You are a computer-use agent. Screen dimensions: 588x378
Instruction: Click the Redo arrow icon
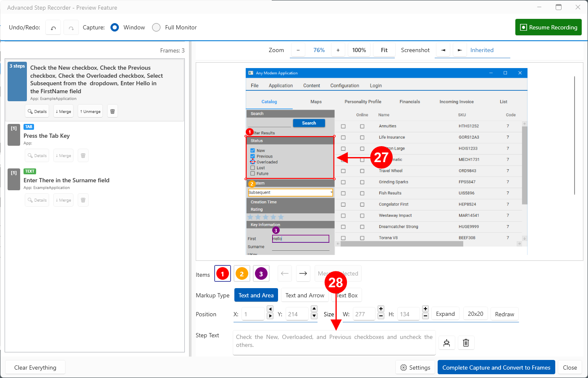click(x=71, y=28)
